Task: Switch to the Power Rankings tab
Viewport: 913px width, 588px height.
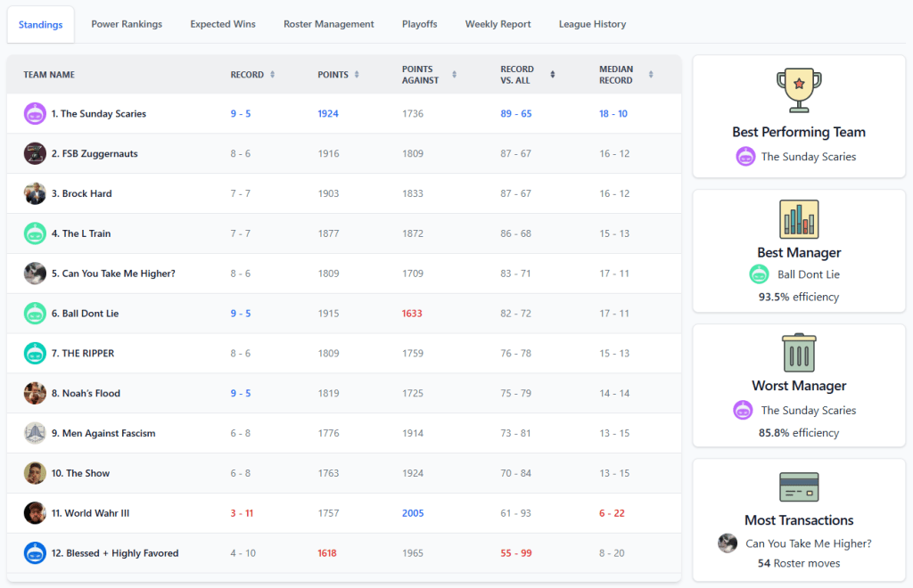Action: (x=127, y=24)
